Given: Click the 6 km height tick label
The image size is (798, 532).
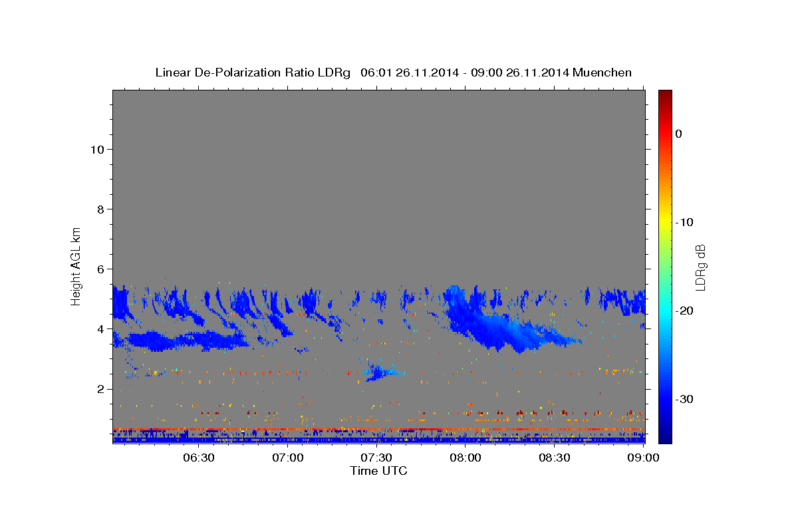Looking at the screenshot, I should point(100,269).
